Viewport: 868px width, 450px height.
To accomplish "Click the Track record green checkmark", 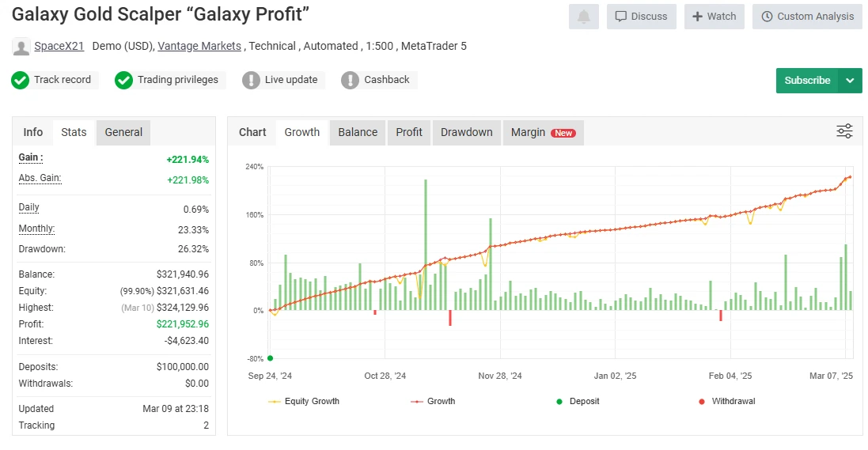I will pyautogui.click(x=21, y=80).
